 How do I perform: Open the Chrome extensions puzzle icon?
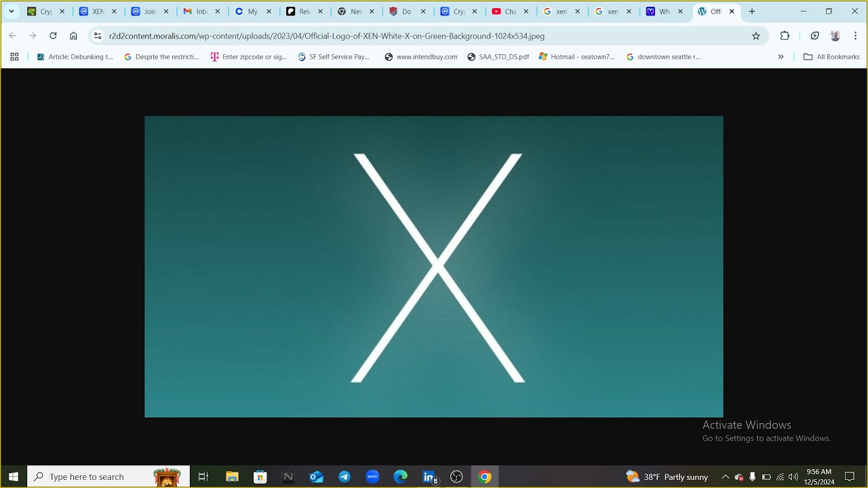[x=785, y=36]
